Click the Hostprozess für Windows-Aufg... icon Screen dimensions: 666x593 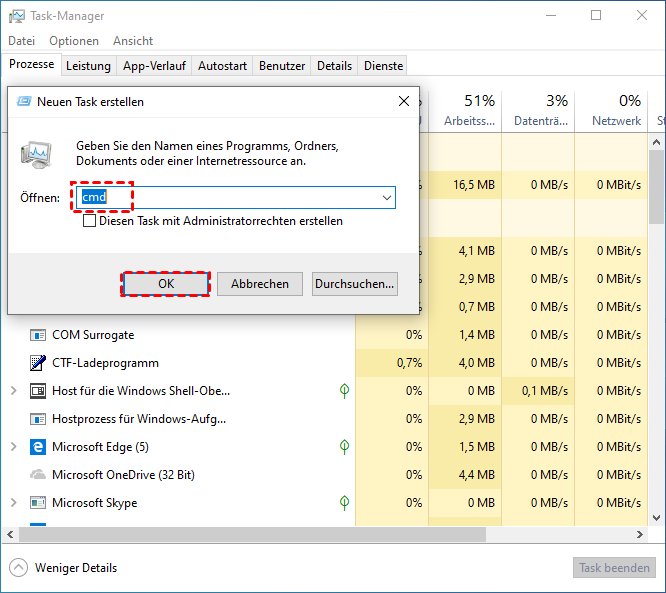pos(38,419)
